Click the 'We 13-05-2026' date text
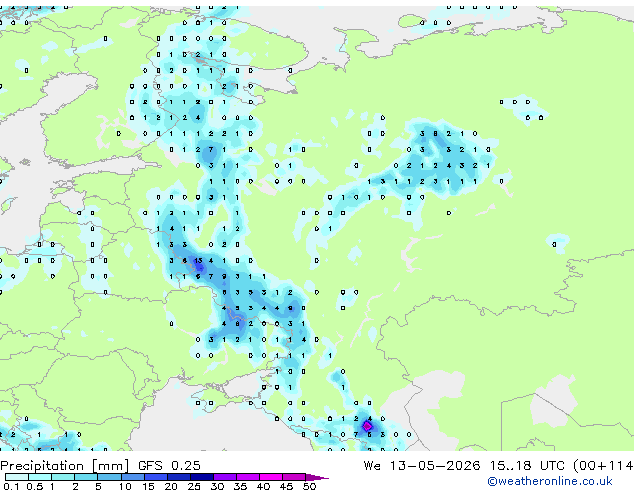634x490 pixels. (422, 466)
